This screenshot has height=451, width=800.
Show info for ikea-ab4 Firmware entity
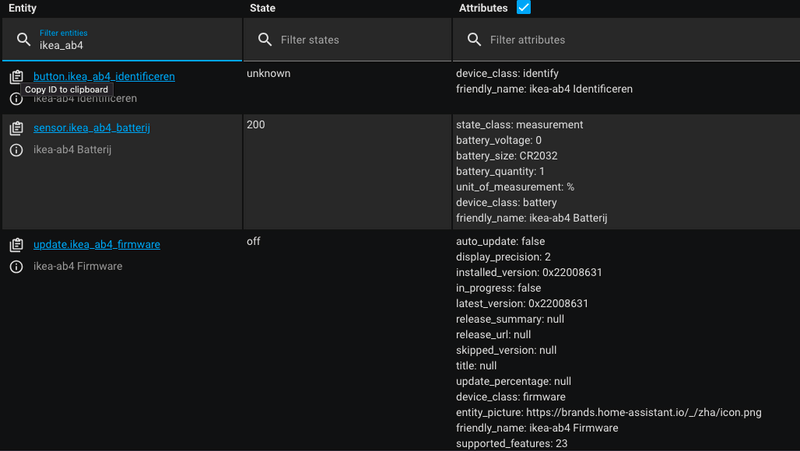click(x=16, y=266)
